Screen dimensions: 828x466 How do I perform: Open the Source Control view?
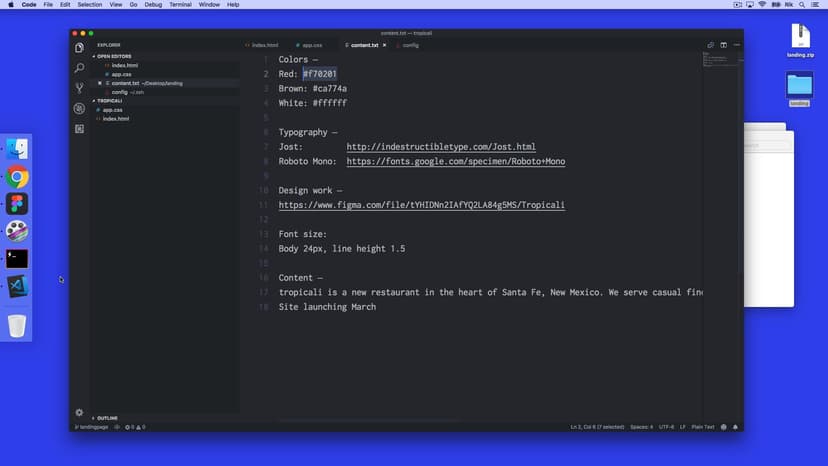[79, 88]
